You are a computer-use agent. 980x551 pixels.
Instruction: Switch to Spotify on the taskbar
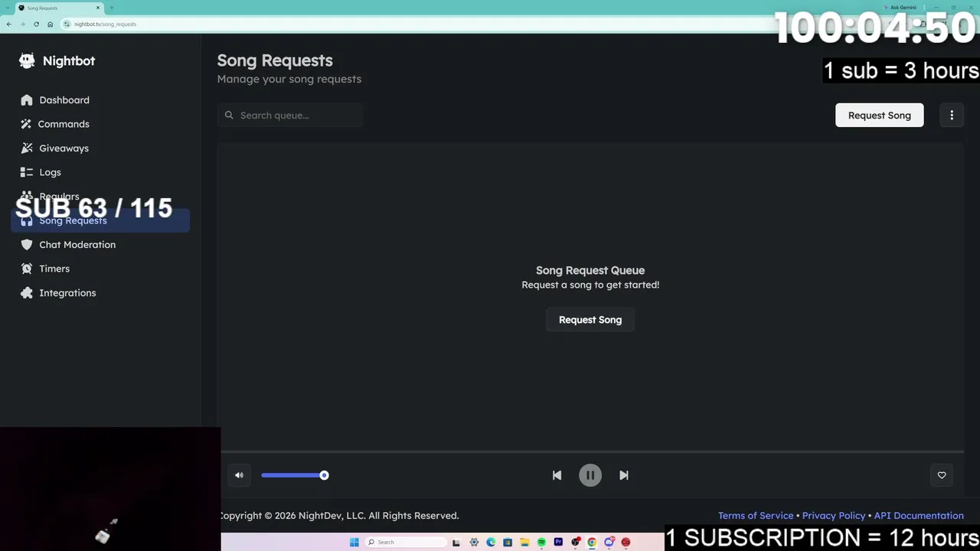pyautogui.click(x=541, y=543)
